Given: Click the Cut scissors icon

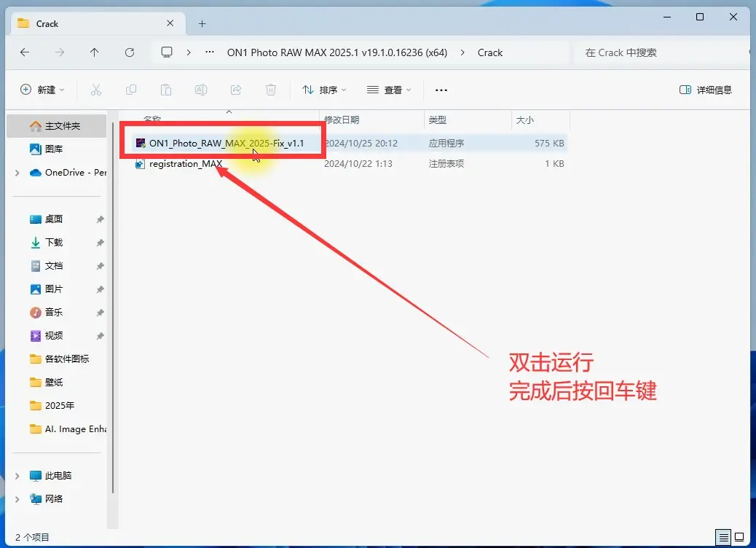Looking at the screenshot, I should coord(96,90).
